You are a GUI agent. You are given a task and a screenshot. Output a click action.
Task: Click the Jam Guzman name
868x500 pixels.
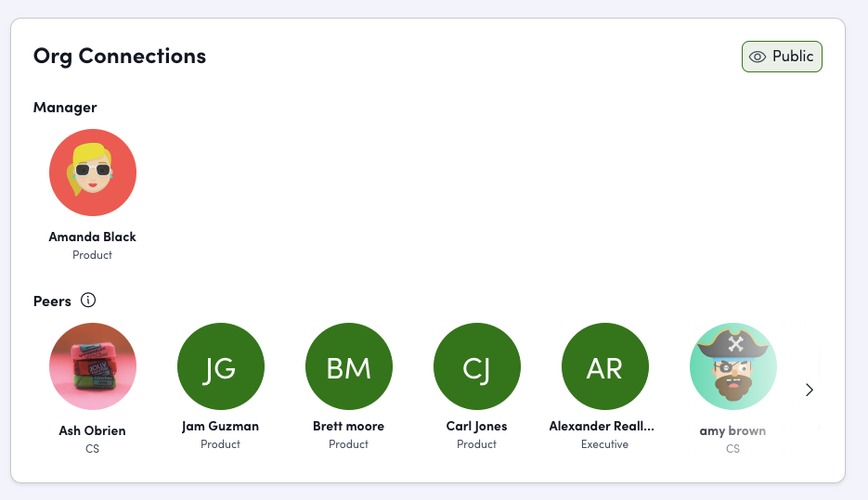coord(221,427)
